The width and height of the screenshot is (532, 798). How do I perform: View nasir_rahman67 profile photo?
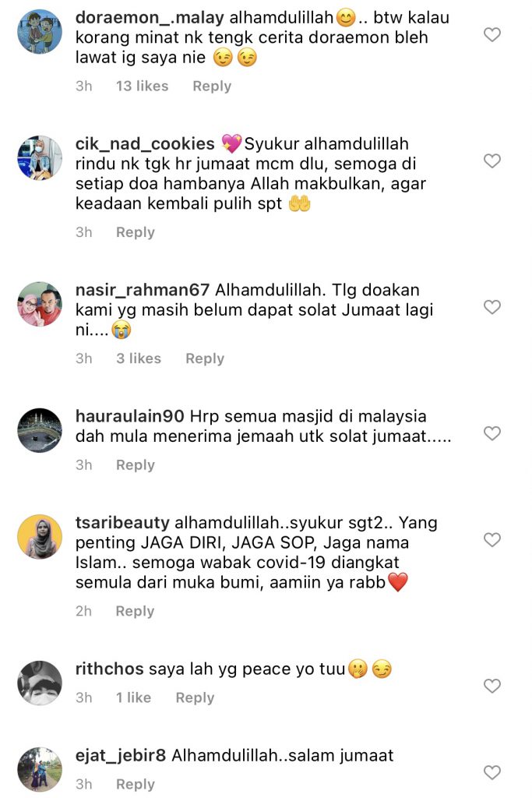(40, 303)
